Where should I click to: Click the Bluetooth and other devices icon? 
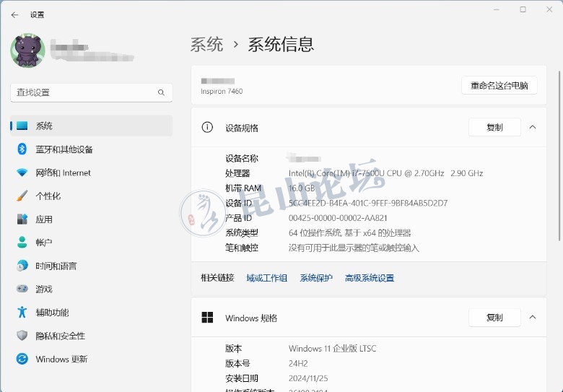pos(22,149)
